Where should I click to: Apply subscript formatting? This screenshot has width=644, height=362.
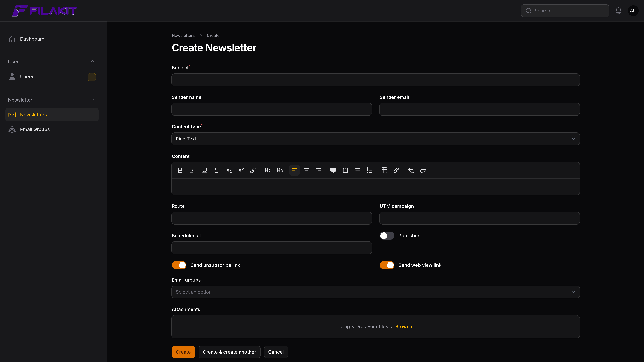click(229, 170)
